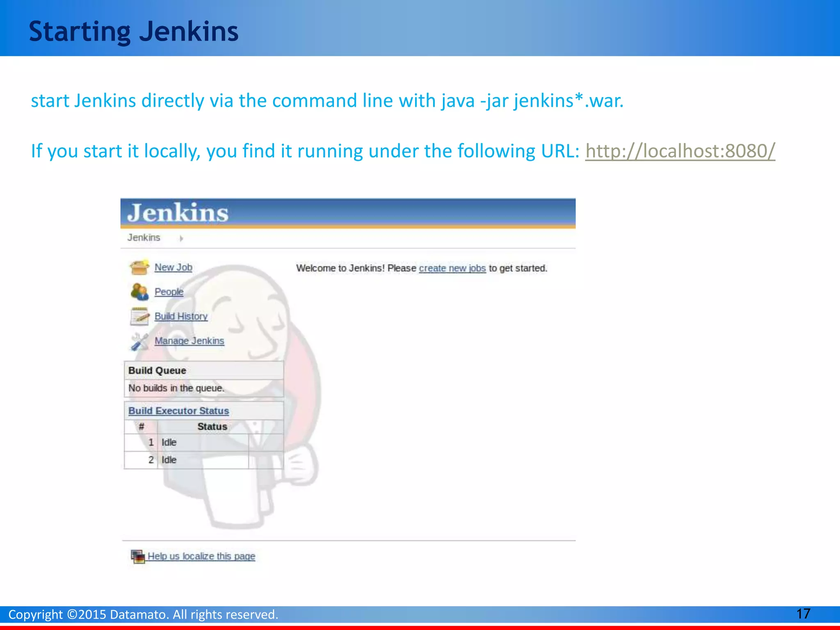The width and height of the screenshot is (840, 630).
Task: Click the People icon
Action: pos(139,292)
